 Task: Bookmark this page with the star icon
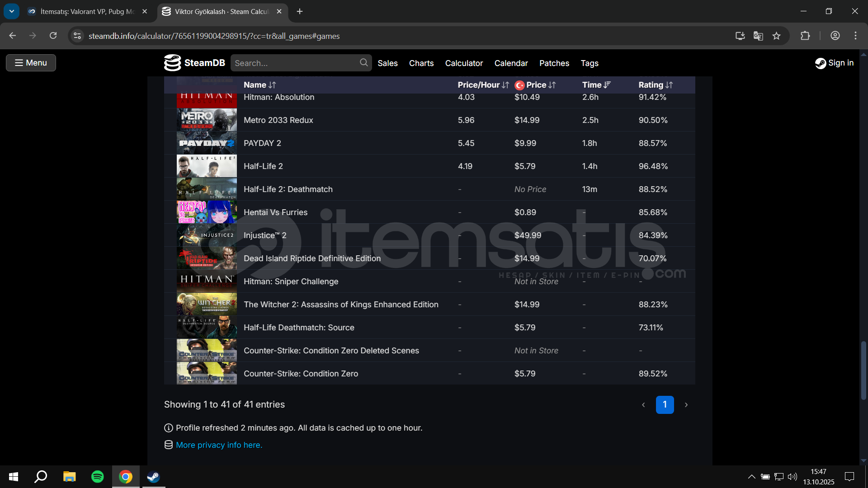pos(776,36)
